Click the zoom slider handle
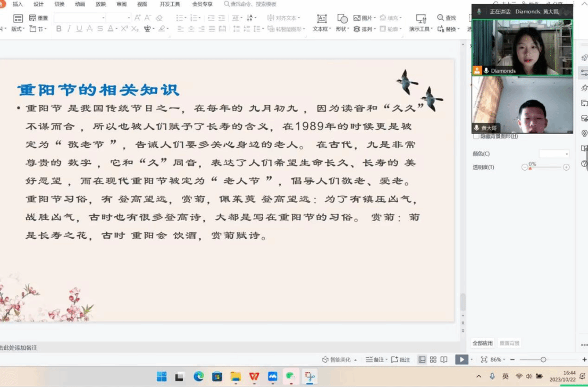The height and width of the screenshot is (387, 588). coord(543,360)
